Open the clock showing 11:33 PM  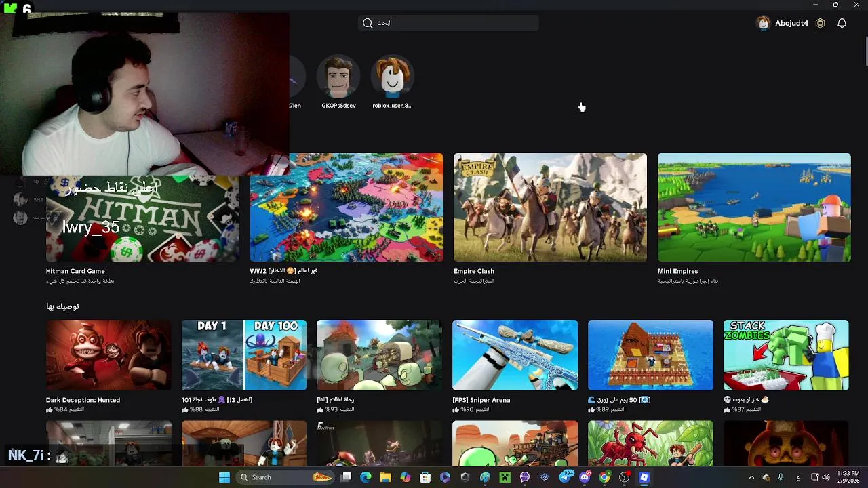pos(848,477)
